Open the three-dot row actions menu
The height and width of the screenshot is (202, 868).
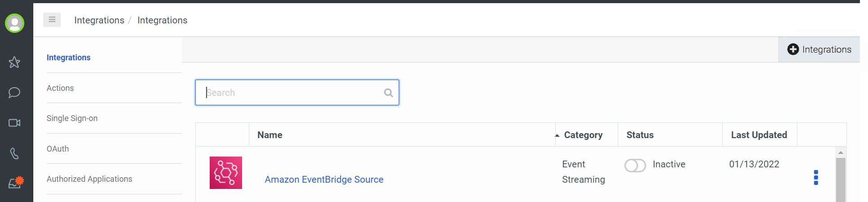point(816,177)
